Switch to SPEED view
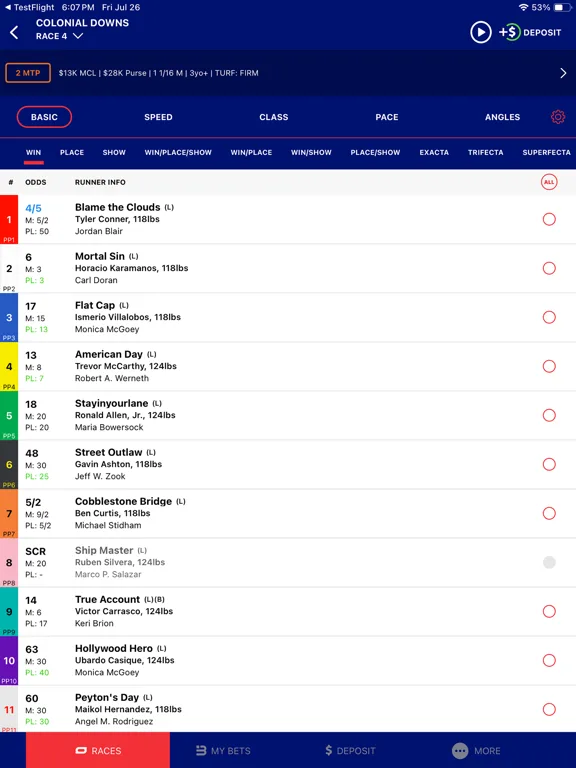 (x=158, y=117)
